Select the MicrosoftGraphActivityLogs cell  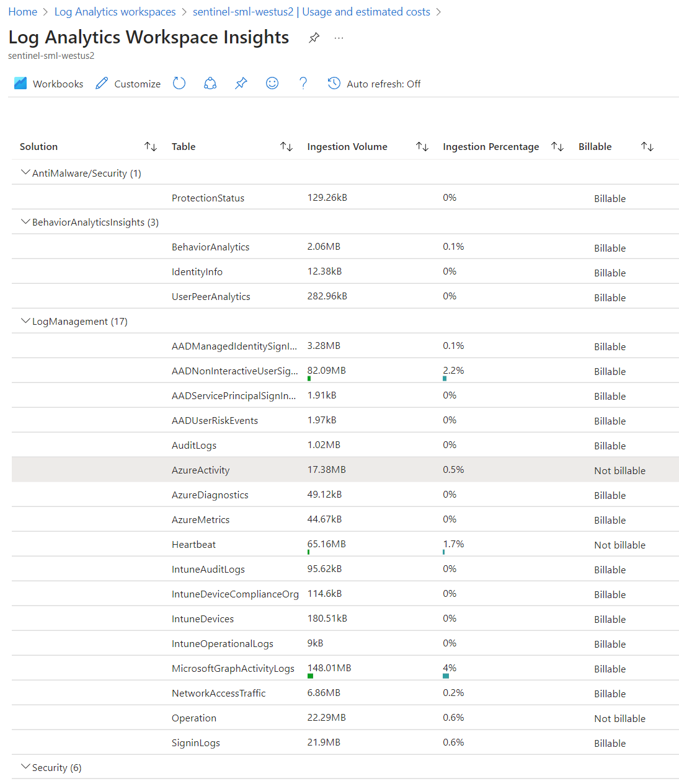[233, 669]
